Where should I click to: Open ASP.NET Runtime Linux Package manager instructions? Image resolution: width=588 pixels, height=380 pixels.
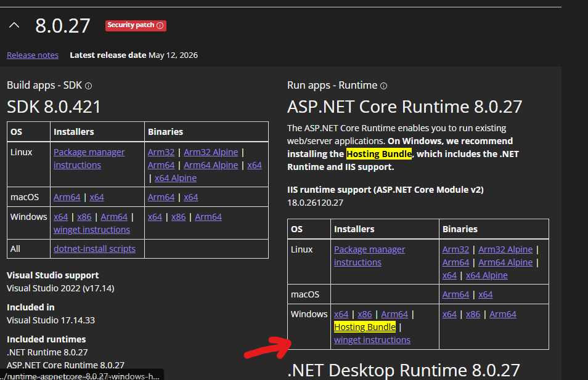click(369, 256)
